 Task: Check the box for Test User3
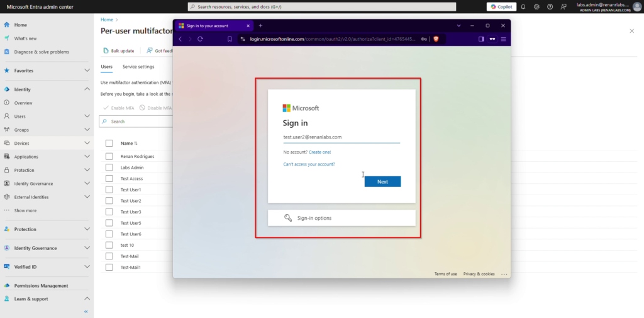tap(109, 212)
